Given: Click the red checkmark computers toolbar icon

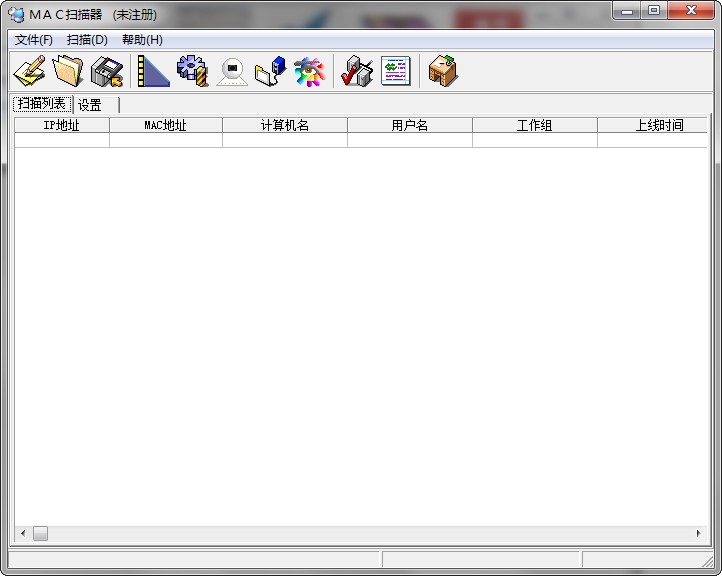Looking at the screenshot, I should [356, 71].
